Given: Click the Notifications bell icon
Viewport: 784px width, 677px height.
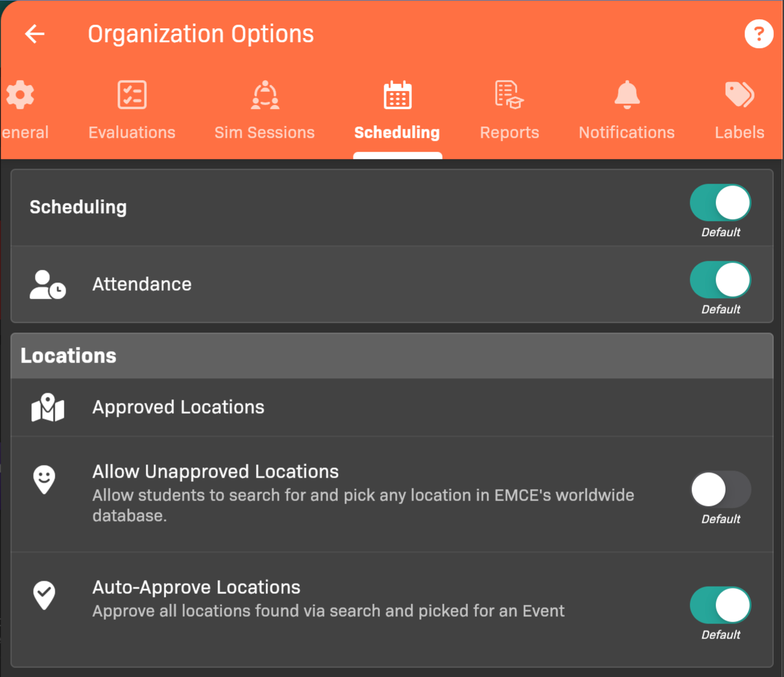Looking at the screenshot, I should click(x=627, y=95).
